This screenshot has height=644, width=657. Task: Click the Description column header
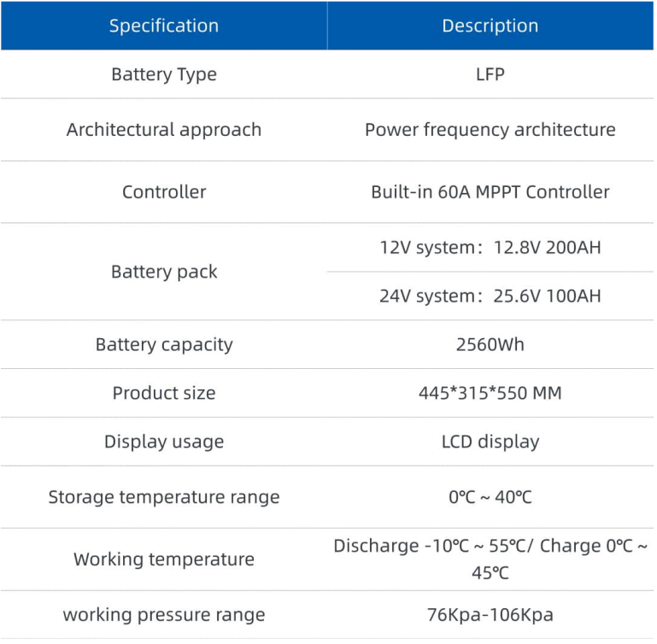click(x=490, y=26)
